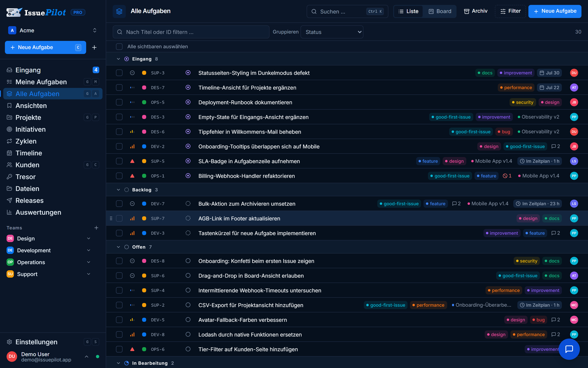Click the green team color dot of OPS-5
The image size is (588, 368).
click(144, 102)
